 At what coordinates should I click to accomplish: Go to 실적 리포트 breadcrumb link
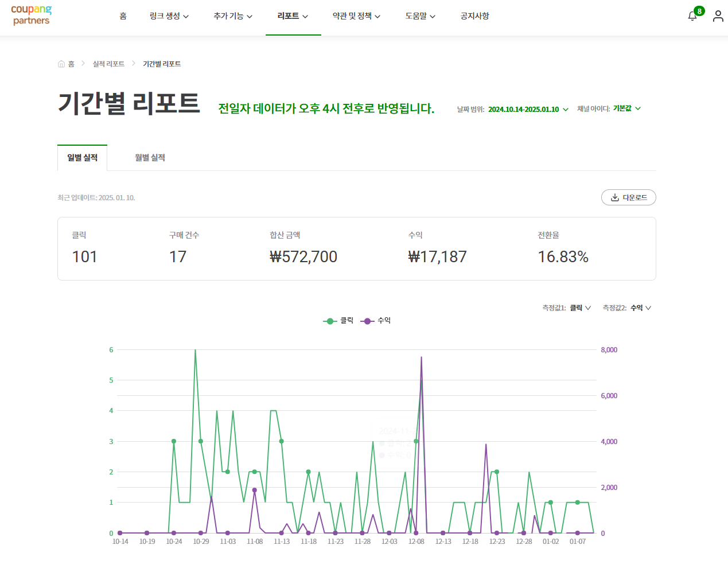108,64
